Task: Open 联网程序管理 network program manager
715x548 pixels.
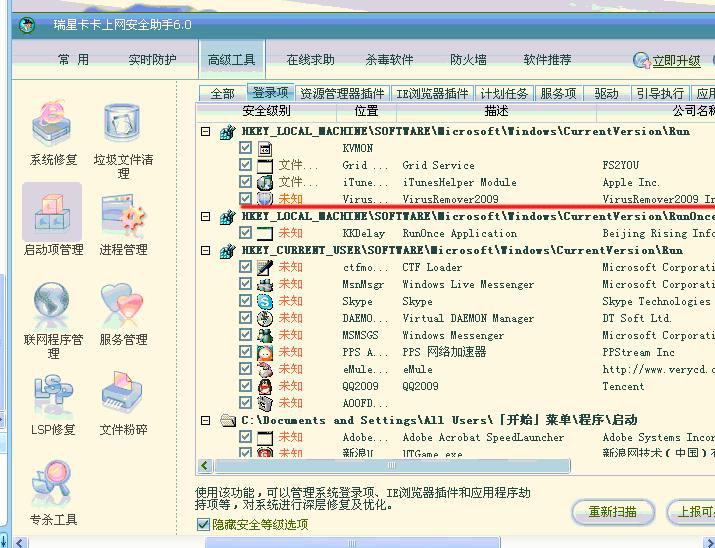Action: [52, 321]
